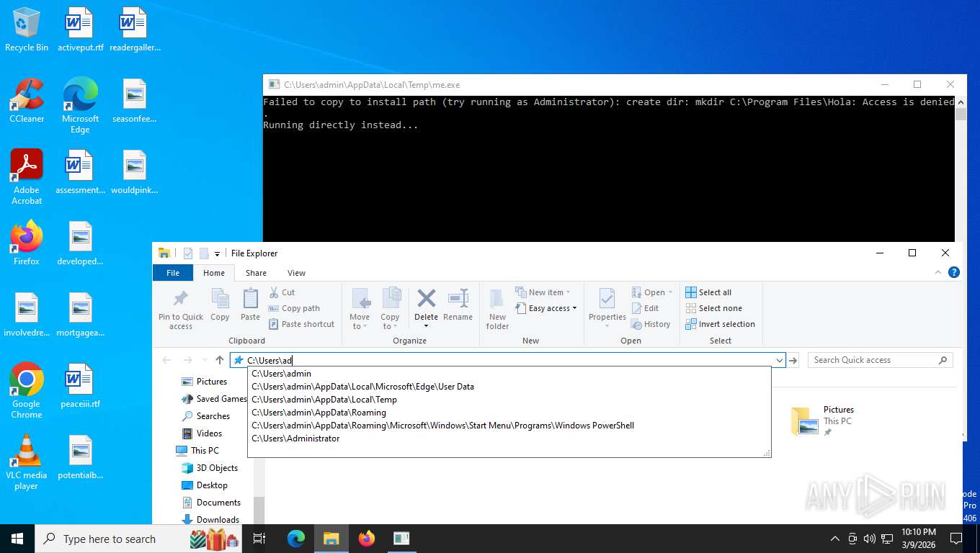
Task: Select Videos in the navigation pane
Action: pyautogui.click(x=202, y=433)
